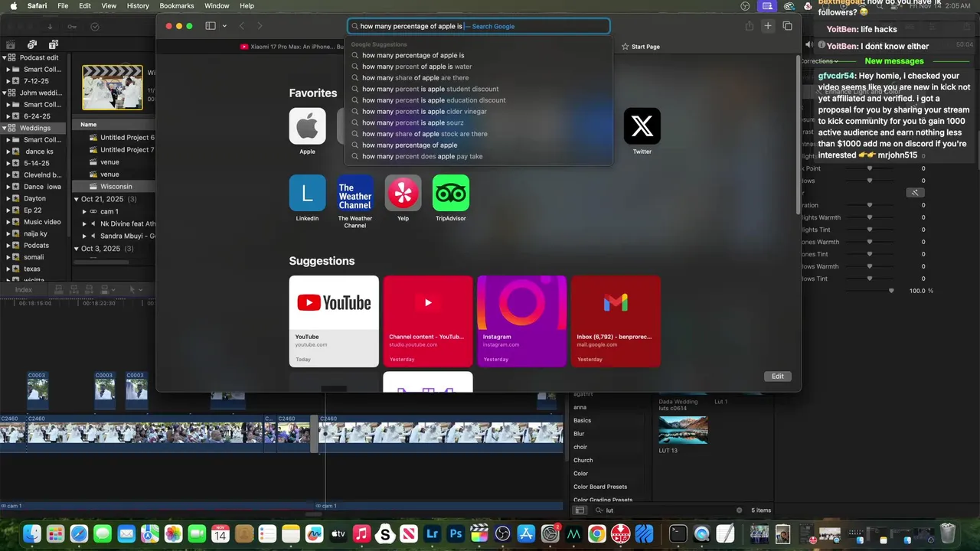Click the Edit button on Start Page

[x=777, y=376]
